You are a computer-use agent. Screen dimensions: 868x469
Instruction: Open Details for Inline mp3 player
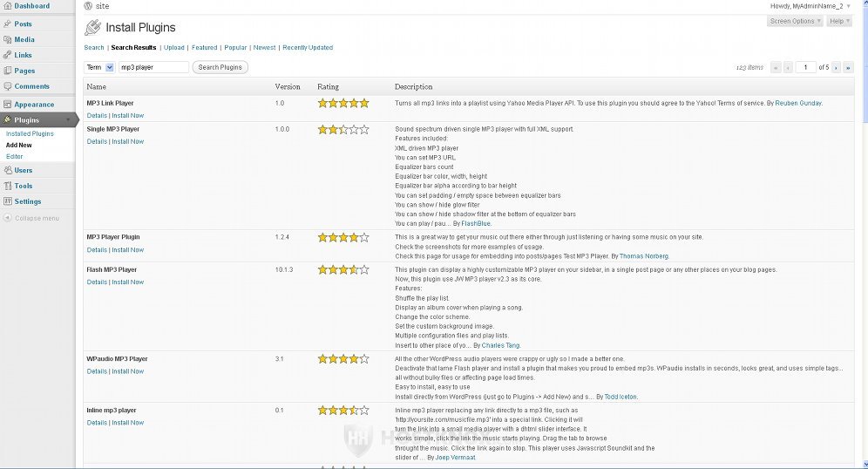pos(97,423)
